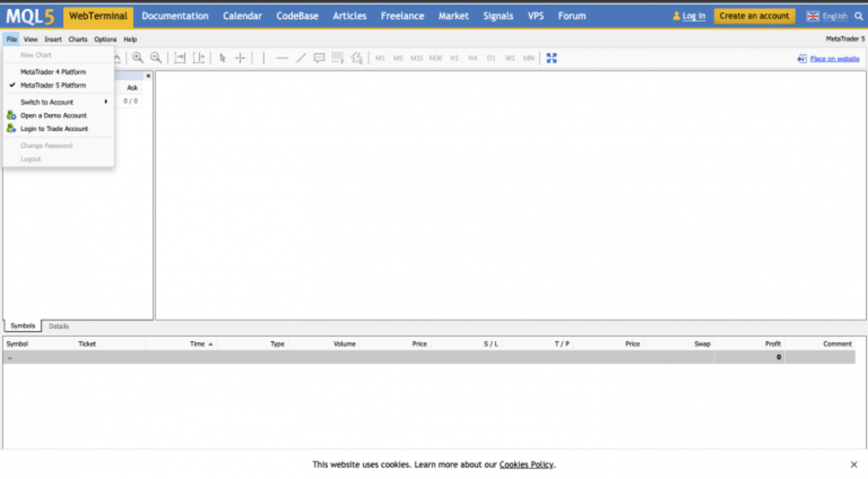Toggle chart scroll to end icon
Image resolution: width=868 pixels, height=479 pixels.
180,58
